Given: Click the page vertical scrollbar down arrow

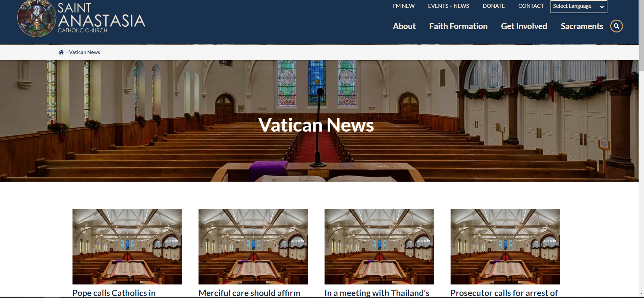Looking at the screenshot, I should [x=641, y=294].
